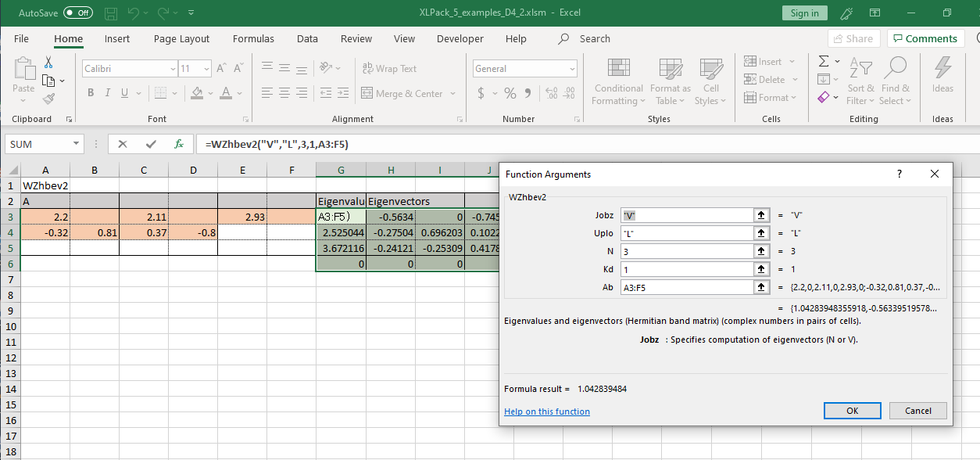Toggle Bold formatting
The width and height of the screenshot is (980, 460).
click(x=91, y=93)
